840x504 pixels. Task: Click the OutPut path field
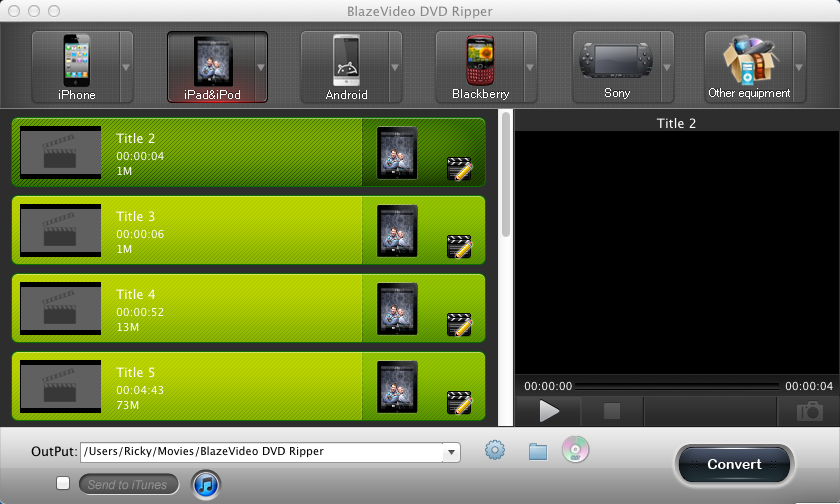[x=261, y=452]
